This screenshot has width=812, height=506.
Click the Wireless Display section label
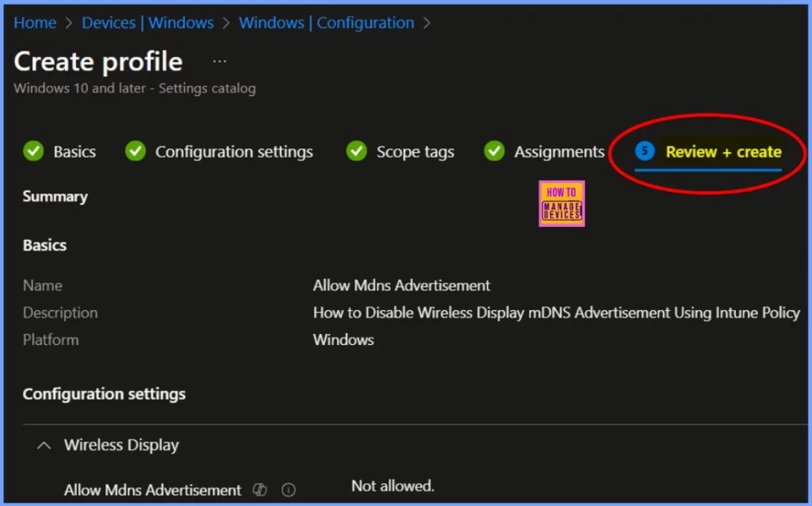click(121, 445)
